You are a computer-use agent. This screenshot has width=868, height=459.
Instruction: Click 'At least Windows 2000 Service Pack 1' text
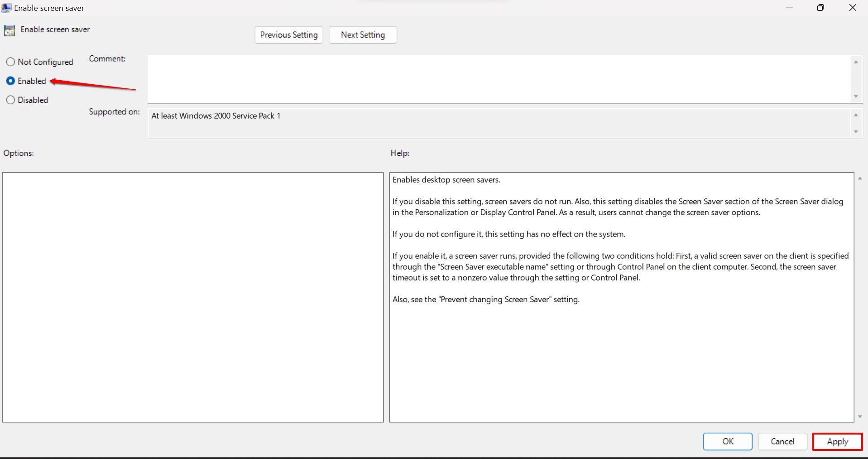[216, 116]
